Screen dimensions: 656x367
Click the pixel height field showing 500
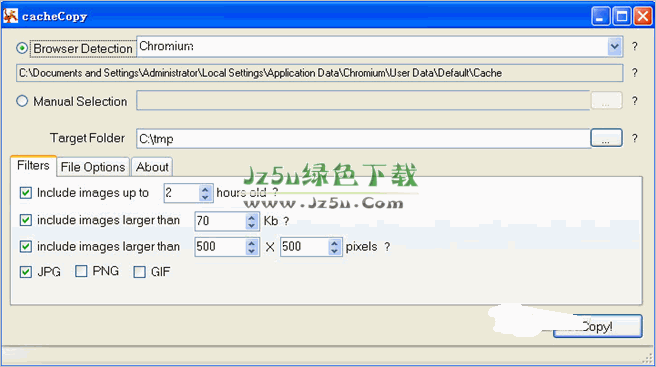coord(305,246)
